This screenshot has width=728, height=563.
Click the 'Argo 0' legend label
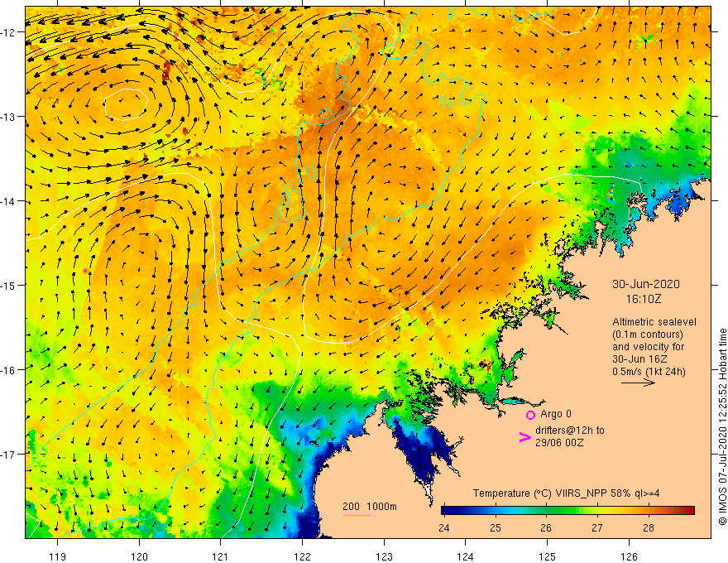tap(556, 414)
